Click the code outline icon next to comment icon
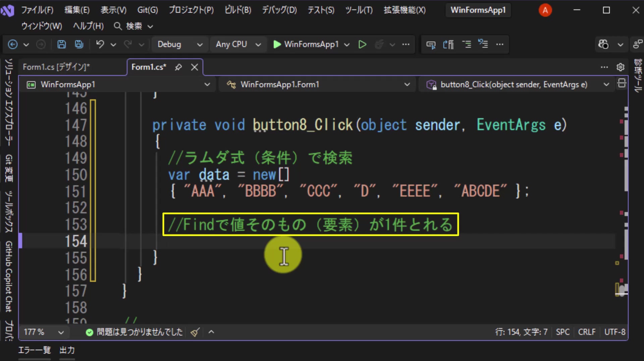The width and height of the screenshot is (644, 361). 448,44
